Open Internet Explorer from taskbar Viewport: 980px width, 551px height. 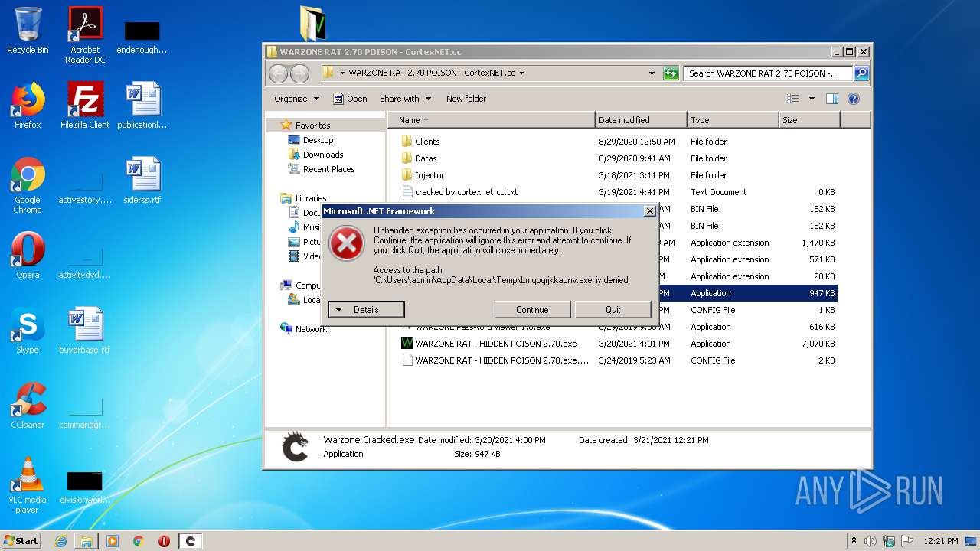[x=60, y=541]
